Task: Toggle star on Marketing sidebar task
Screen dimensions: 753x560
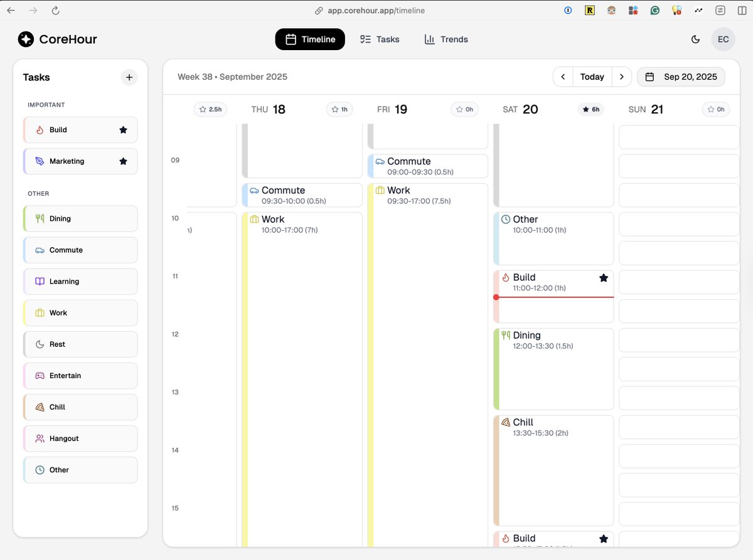Action: coord(123,161)
